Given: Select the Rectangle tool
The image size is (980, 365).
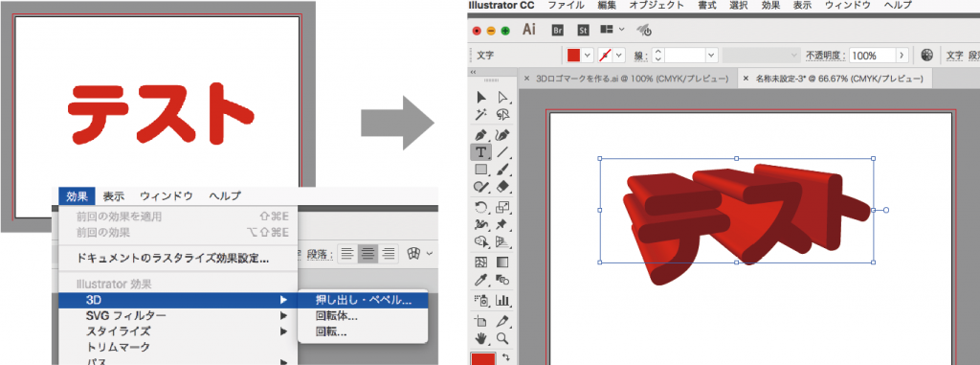Looking at the screenshot, I should pos(480,169).
